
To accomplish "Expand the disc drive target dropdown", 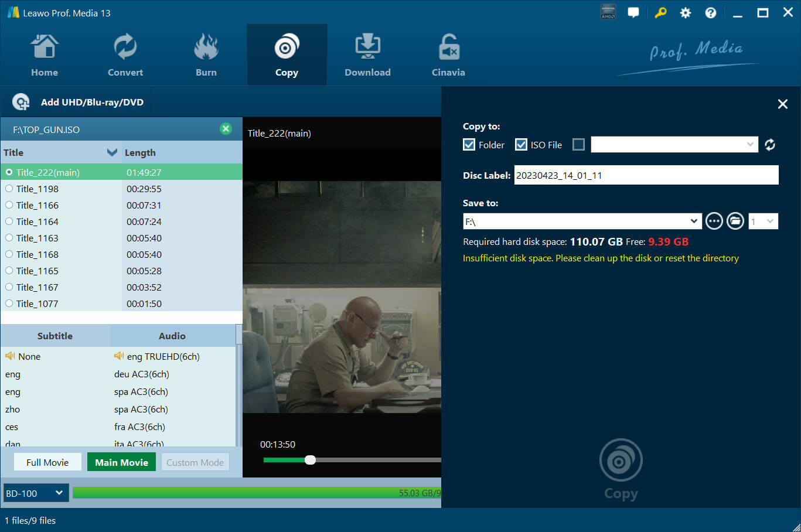I will [x=750, y=145].
